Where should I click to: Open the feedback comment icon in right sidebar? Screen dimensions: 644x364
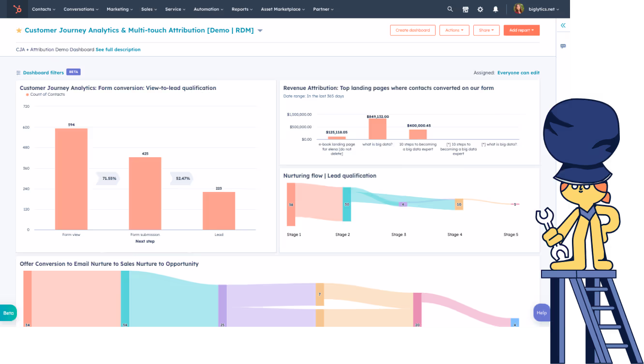click(x=562, y=45)
